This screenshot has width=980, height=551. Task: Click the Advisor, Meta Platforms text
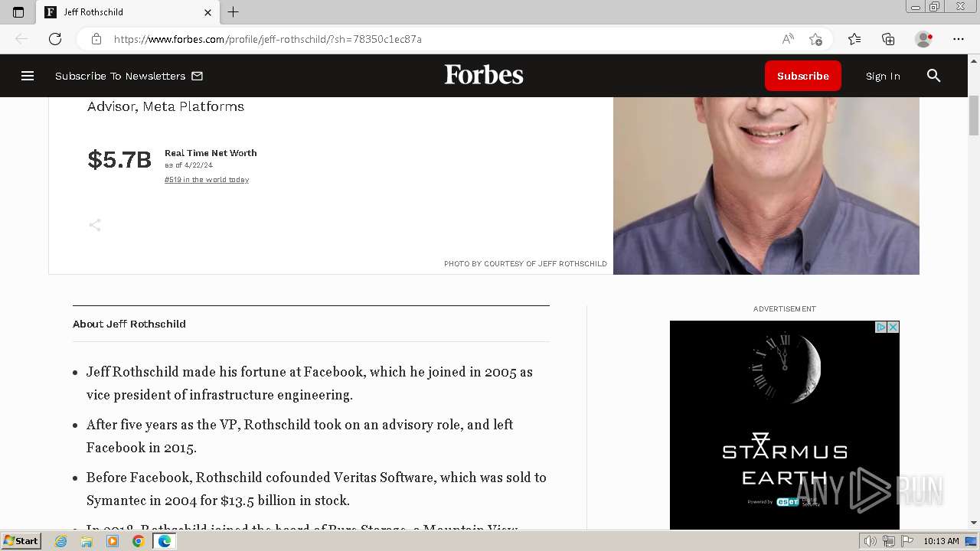click(165, 106)
